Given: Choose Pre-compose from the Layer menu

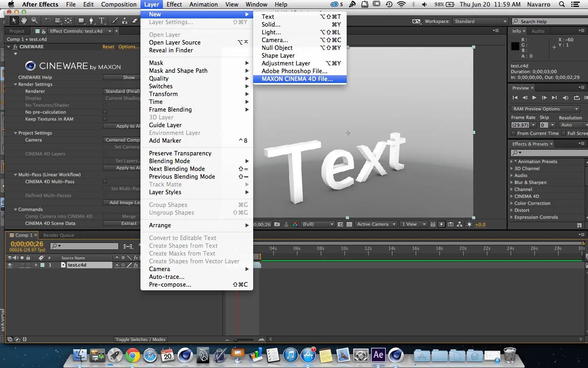Looking at the screenshot, I should [x=196, y=285].
